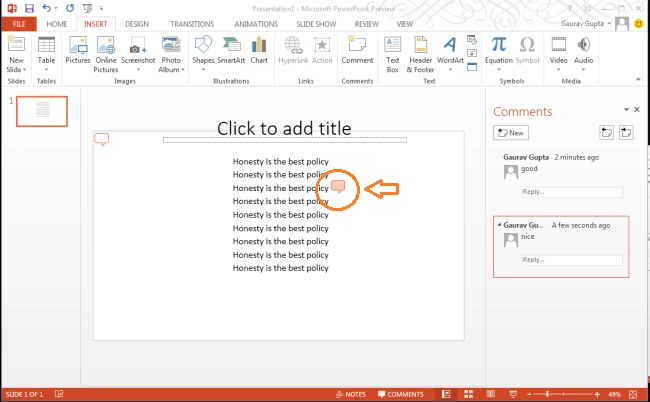Switch to the DESIGN tab
The height and width of the screenshot is (402, 650).
tap(137, 24)
